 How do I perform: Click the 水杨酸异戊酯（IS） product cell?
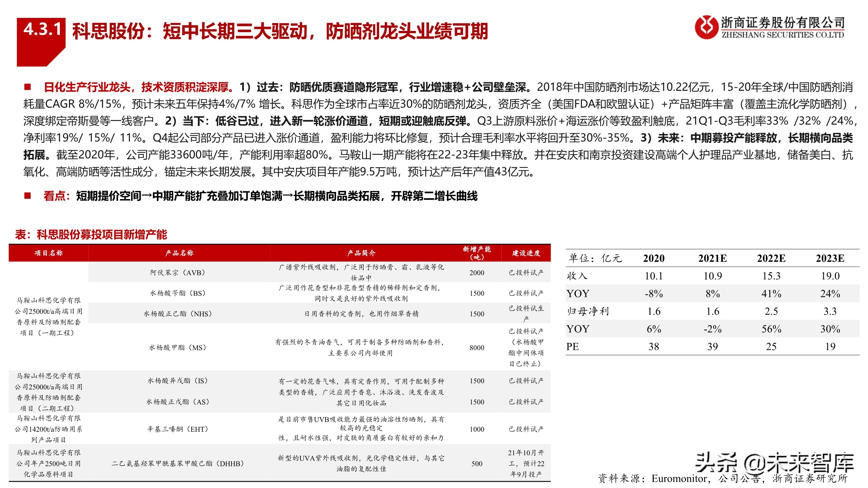tap(179, 381)
